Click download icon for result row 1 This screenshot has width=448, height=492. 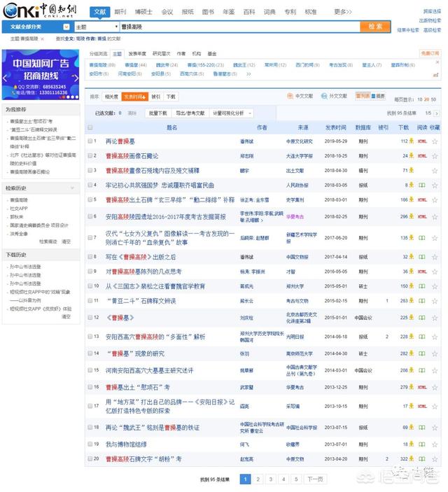coord(412,141)
